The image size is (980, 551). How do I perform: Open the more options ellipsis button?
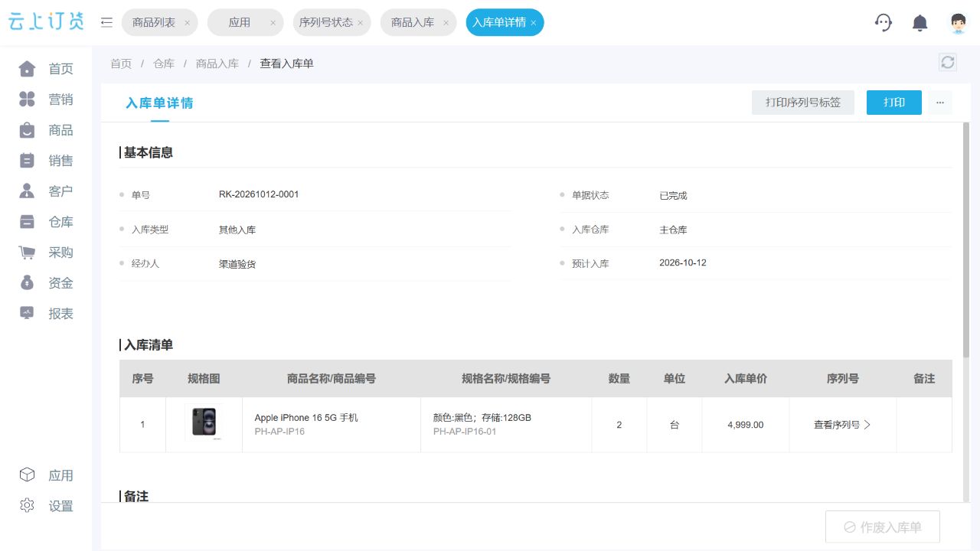tap(940, 103)
